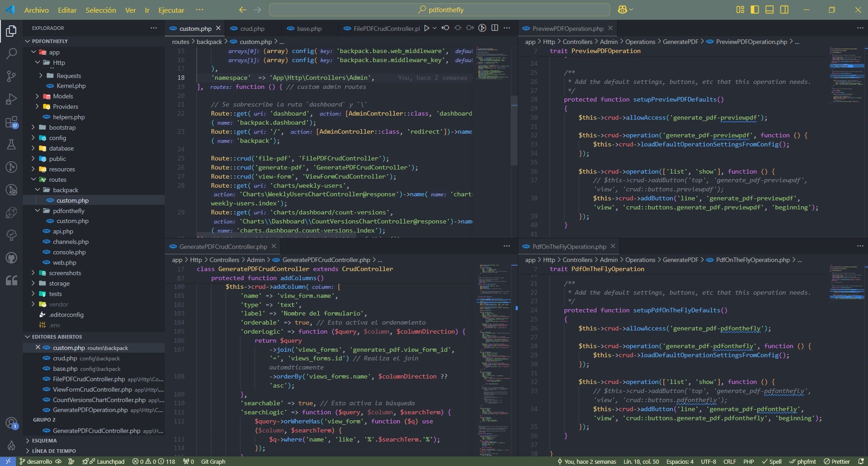The height and width of the screenshot is (466, 868).
Task: Collapse the EDITORES ABIERTOS section
Action: pyautogui.click(x=57, y=337)
